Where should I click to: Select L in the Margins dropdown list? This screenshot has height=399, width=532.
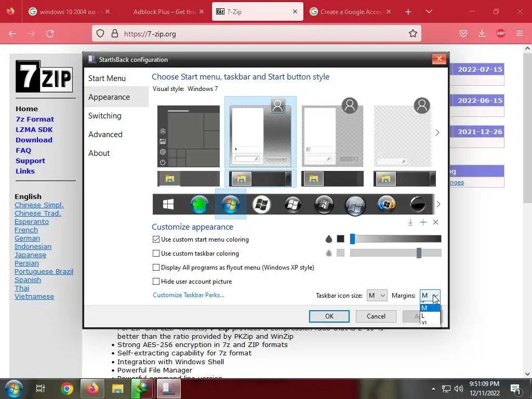[430, 315]
